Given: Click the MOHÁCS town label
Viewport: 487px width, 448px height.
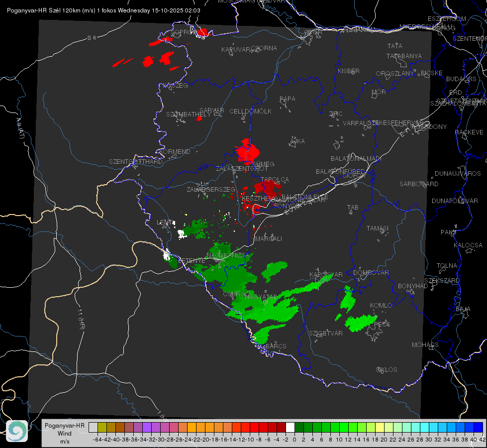Looking at the screenshot, I should click(x=425, y=344).
